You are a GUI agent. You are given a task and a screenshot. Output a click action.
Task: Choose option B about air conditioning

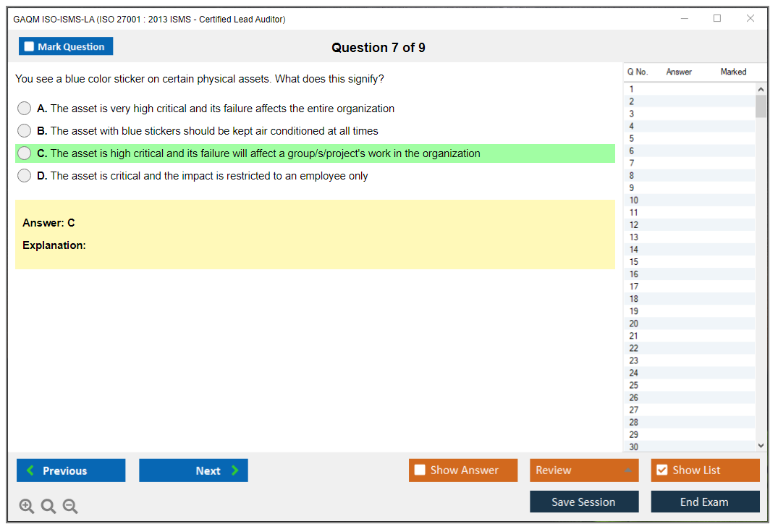tap(25, 131)
